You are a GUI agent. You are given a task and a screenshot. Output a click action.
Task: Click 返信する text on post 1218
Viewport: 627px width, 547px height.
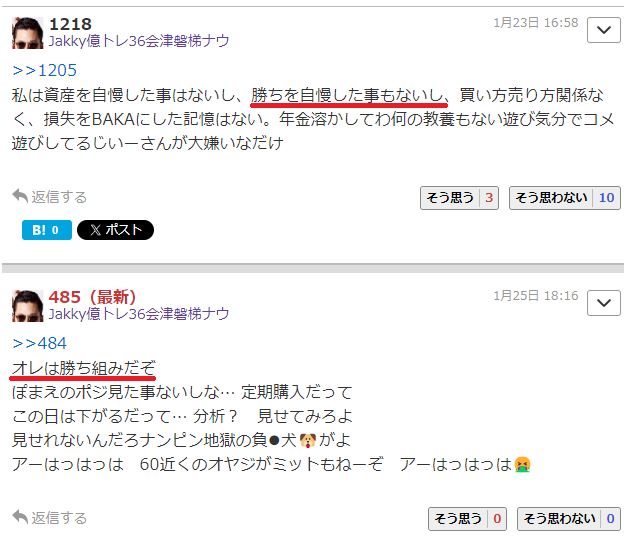(59, 197)
